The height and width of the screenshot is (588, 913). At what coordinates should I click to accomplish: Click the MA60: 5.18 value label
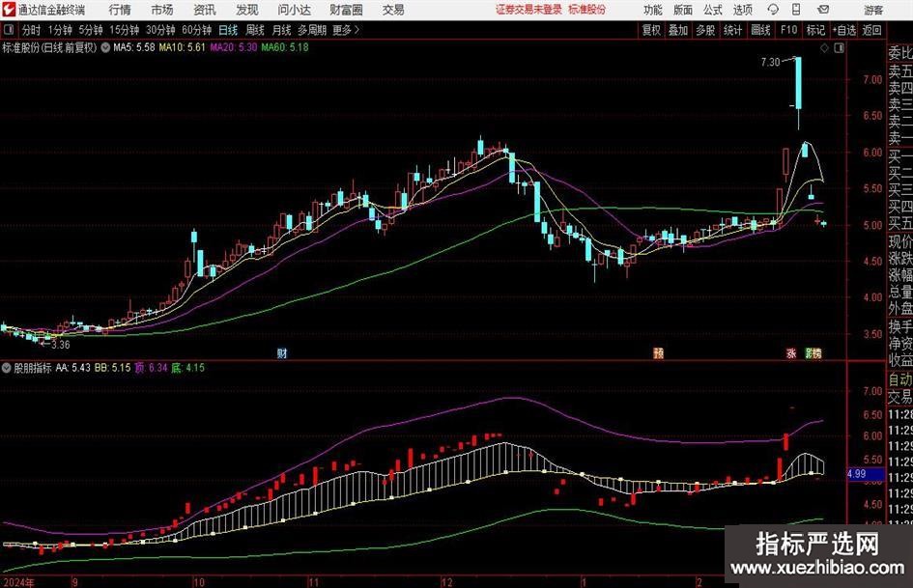(x=285, y=47)
